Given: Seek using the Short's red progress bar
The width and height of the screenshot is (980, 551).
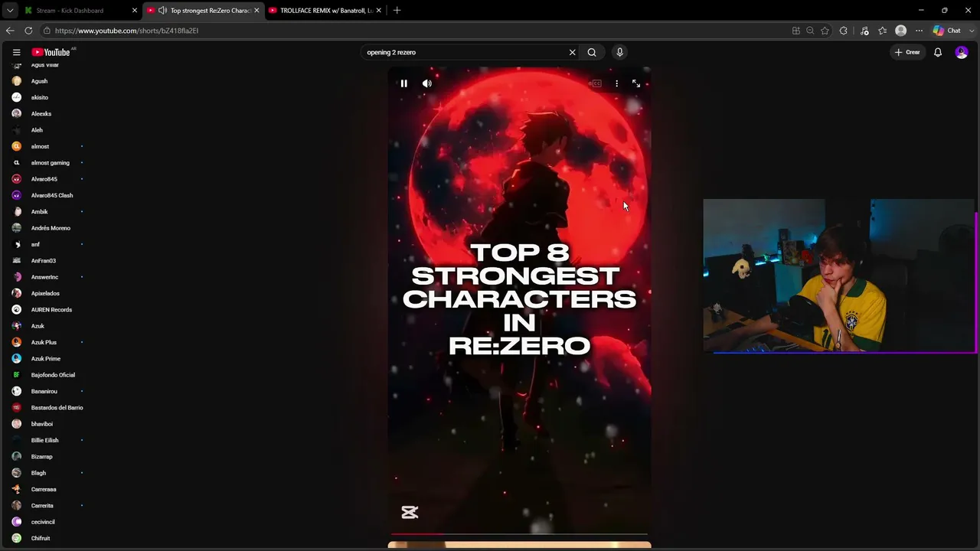Looking at the screenshot, I should coord(519,534).
